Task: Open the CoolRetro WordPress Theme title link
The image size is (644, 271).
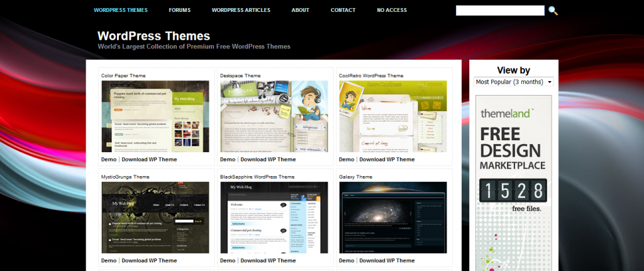Action: coord(371,75)
